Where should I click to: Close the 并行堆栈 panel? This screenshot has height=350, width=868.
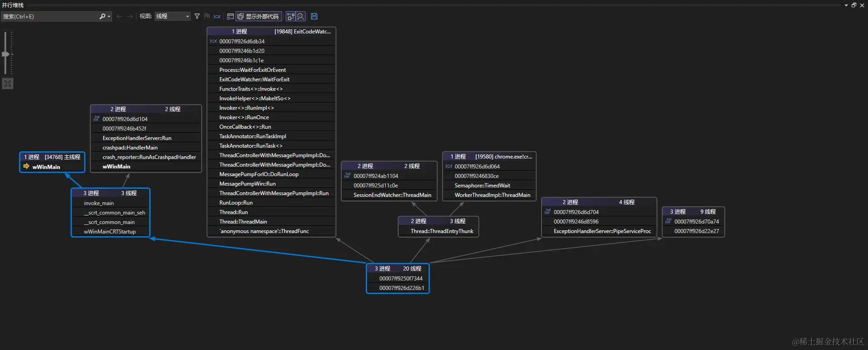pos(862,5)
